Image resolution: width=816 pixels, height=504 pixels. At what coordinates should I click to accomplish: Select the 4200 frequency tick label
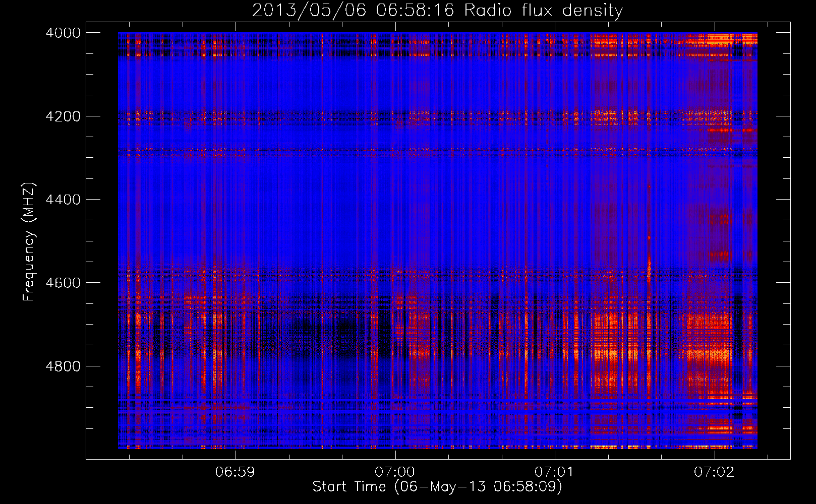coord(63,116)
